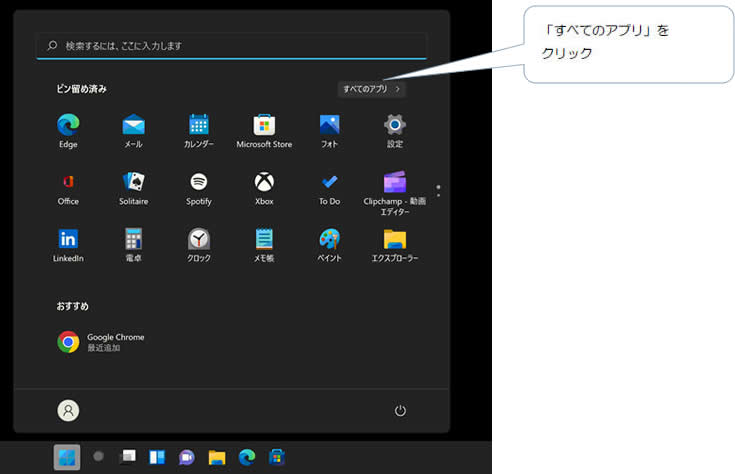
Task: Go to next pinned apps page dots
Action: pyautogui.click(x=438, y=191)
